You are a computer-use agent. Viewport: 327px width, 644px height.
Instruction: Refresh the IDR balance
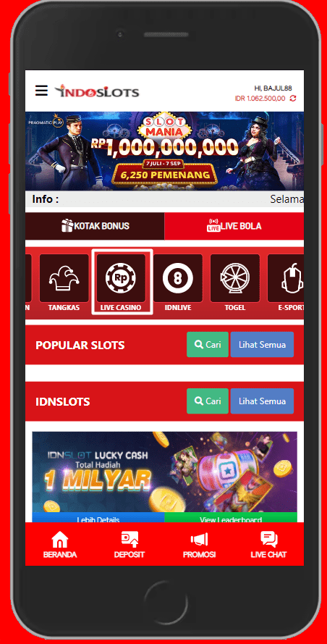[x=292, y=99]
